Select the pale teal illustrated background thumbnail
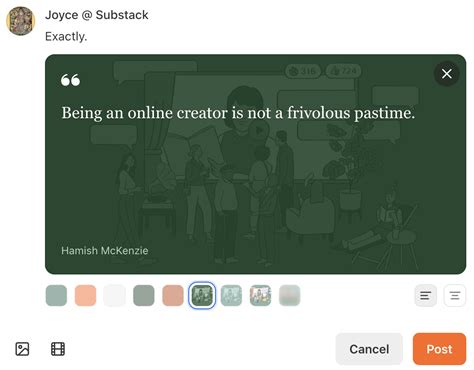The image size is (474, 370). point(231,295)
